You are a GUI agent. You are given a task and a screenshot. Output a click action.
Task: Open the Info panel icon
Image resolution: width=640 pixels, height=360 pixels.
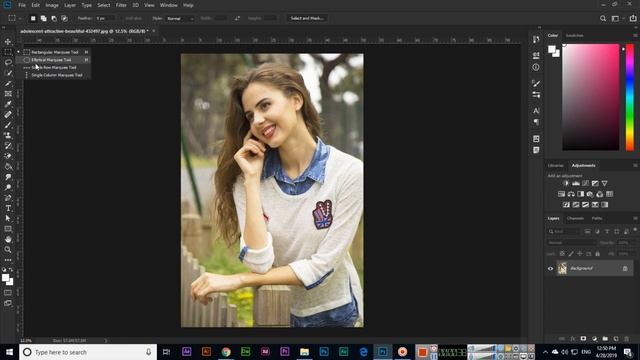536,67
